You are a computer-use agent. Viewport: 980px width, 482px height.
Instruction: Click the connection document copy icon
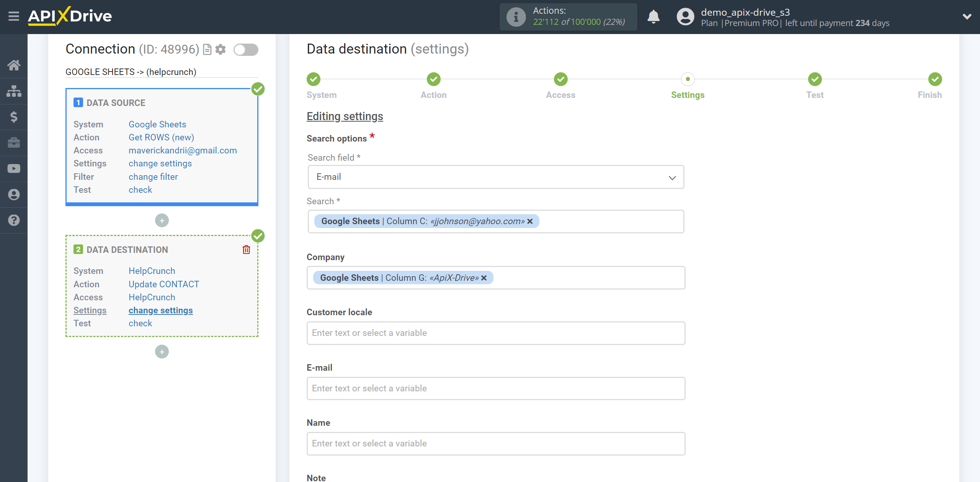[x=207, y=49]
